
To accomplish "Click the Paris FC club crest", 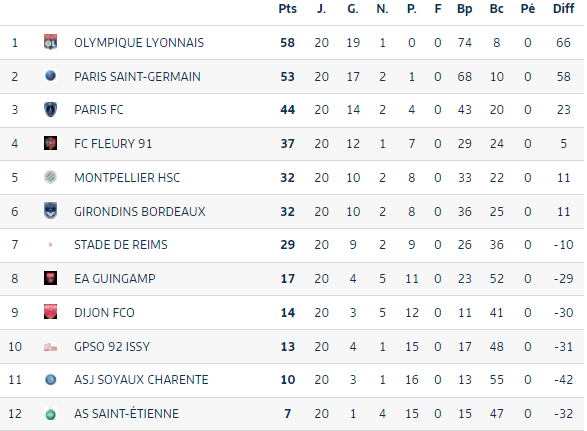I will (x=51, y=110).
